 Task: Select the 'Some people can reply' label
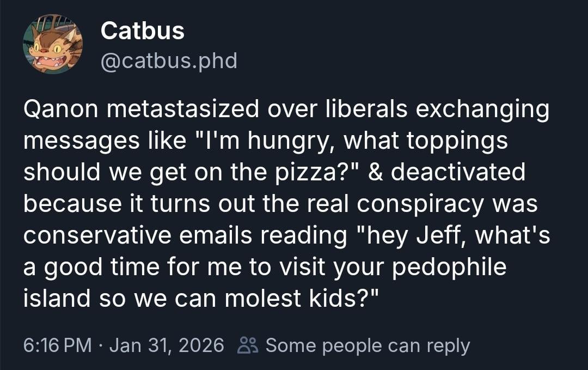[x=367, y=345]
